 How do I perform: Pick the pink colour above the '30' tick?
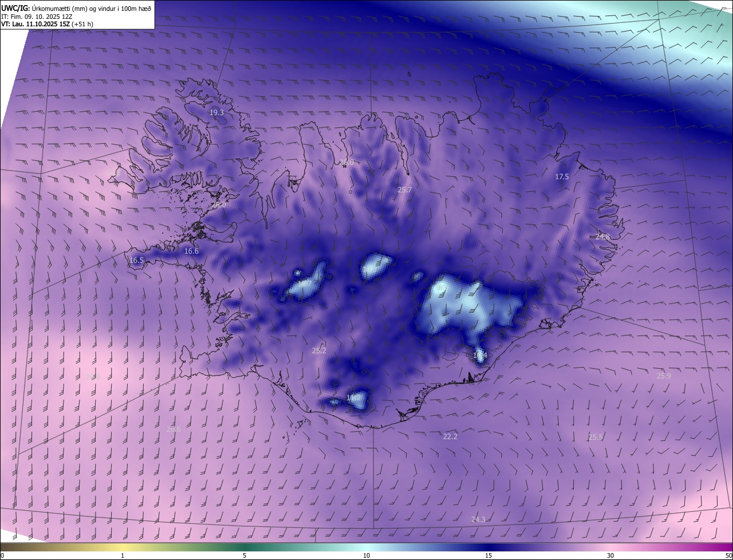(610, 547)
